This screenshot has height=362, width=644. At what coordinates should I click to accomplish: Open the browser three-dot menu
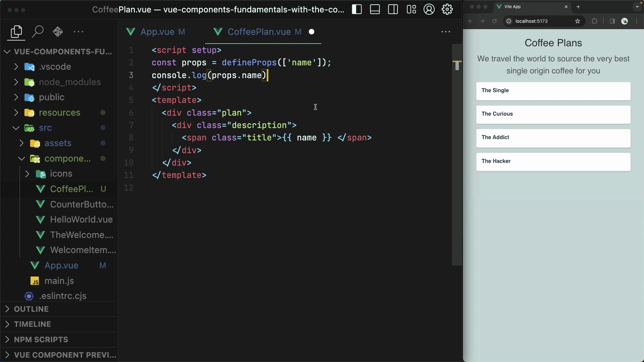tap(637, 21)
